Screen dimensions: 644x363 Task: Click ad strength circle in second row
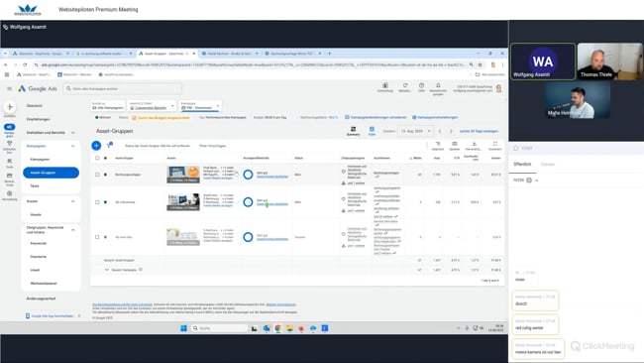[248, 202]
